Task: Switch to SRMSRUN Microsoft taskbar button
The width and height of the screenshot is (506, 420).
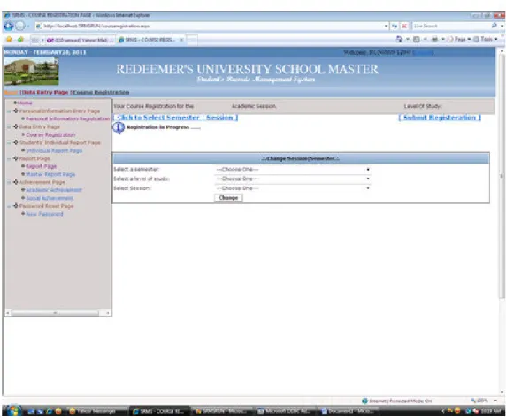Action: click(222, 411)
